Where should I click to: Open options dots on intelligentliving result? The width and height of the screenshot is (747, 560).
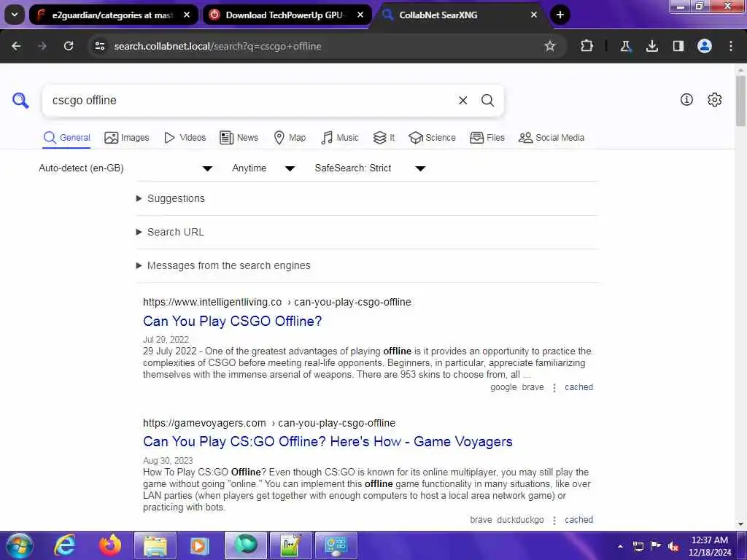point(554,388)
